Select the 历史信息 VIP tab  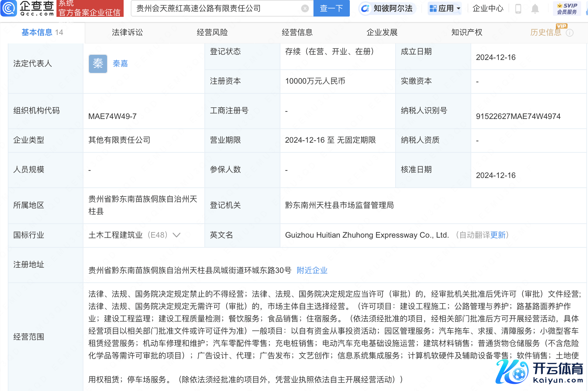(x=545, y=32)
